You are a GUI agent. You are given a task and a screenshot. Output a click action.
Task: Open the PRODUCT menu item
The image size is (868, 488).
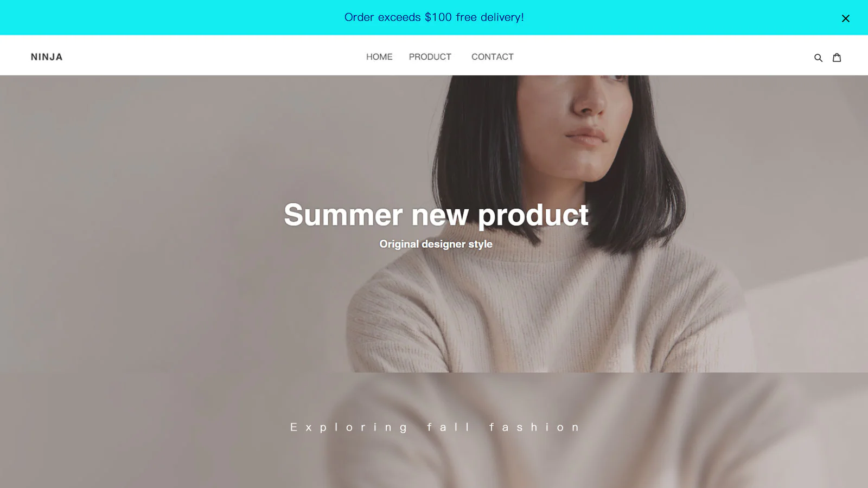pos(430,57)
